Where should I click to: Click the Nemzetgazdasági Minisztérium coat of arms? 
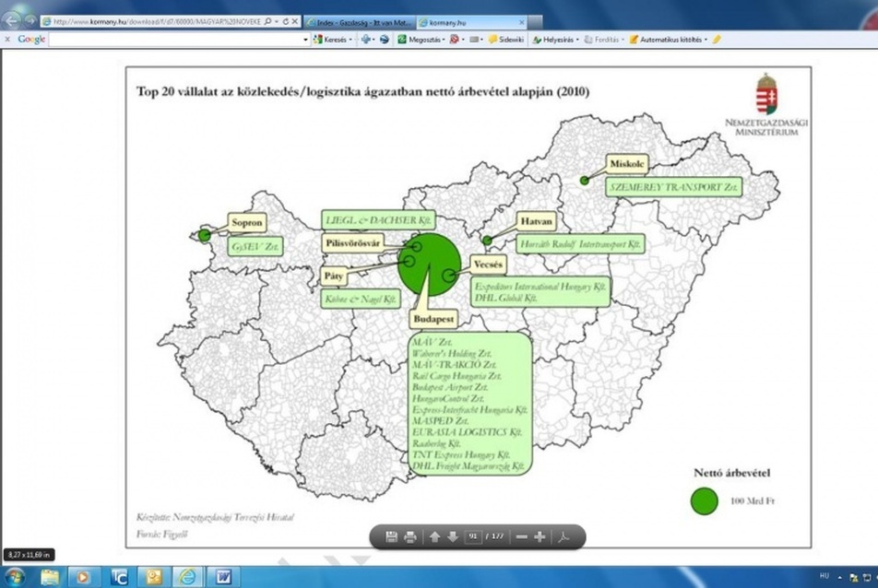(767, 94)
